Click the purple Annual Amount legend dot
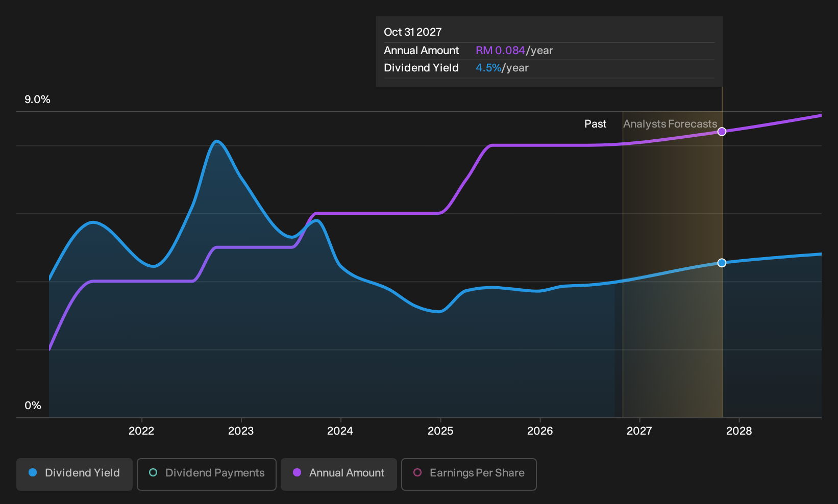Viewport: 838px width, 504px height. pos(297,473)
